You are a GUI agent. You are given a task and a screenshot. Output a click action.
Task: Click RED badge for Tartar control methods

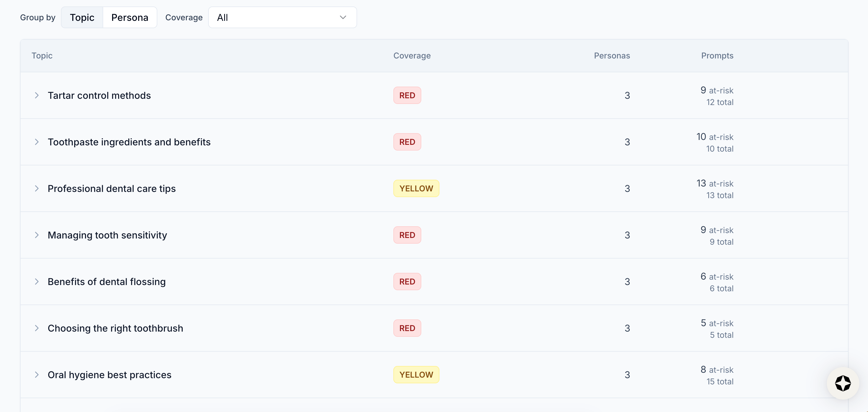pos(407,95)
